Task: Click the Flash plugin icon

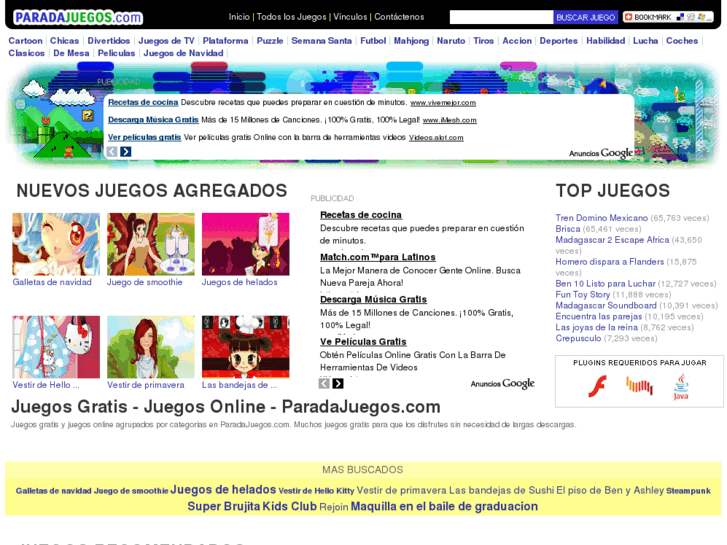Action: tap(597, 386)
